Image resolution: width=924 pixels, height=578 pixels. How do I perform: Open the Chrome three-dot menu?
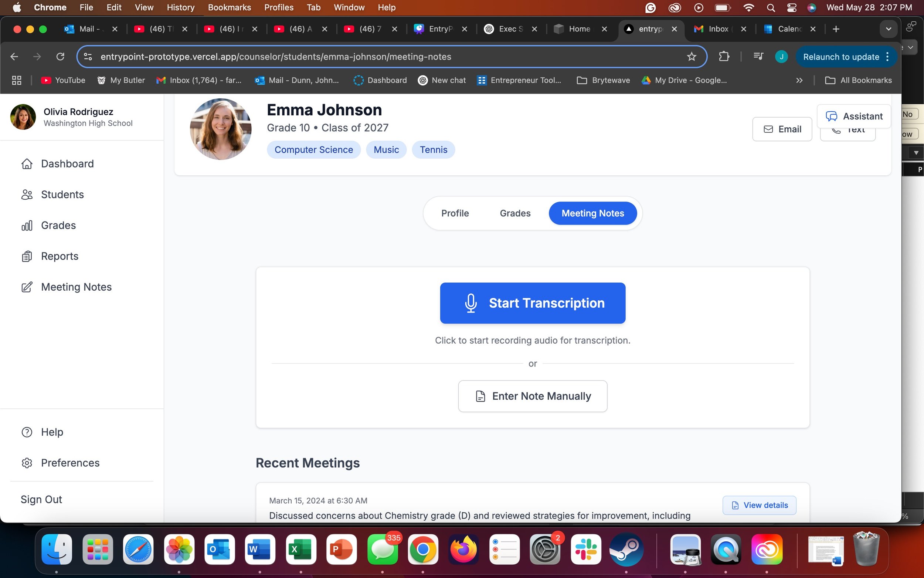click(x=888, y=57)
